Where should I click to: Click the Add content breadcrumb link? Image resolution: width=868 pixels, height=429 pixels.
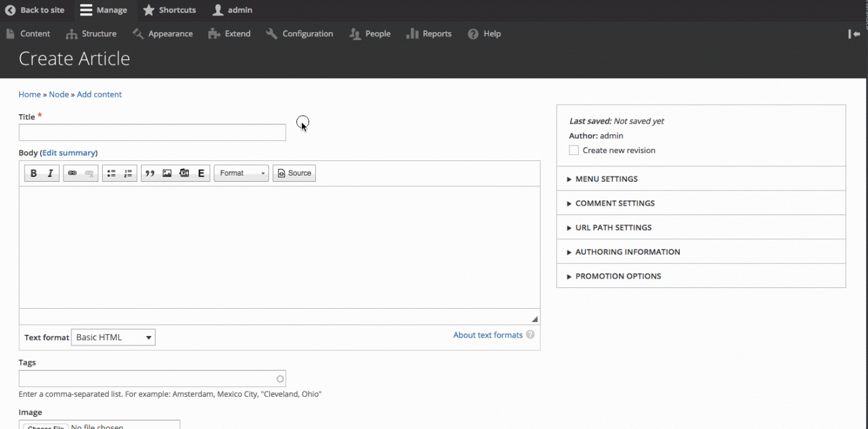(99, 94)
